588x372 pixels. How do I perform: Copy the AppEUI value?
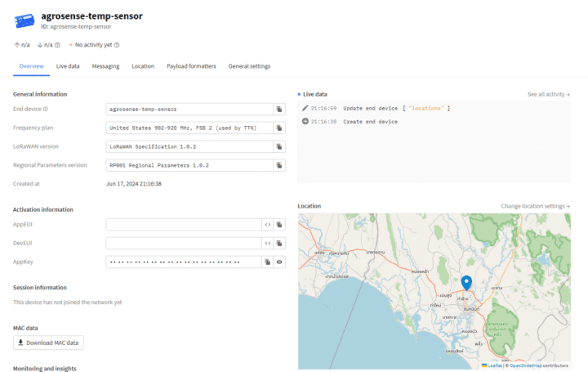pyautogui.click(x=278, y=224)
